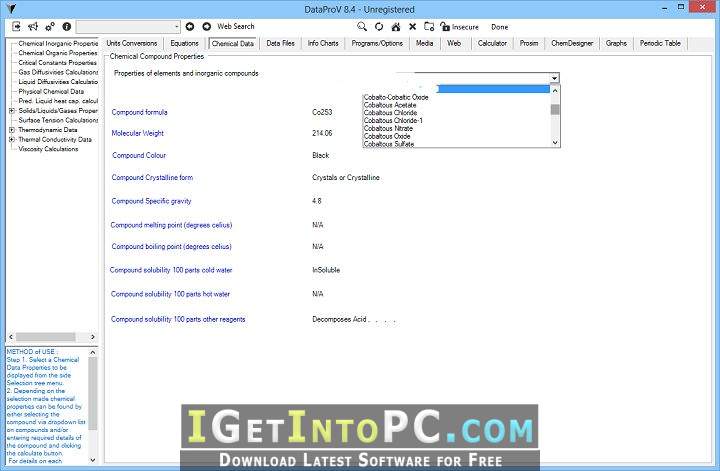This screenshot has width=720, height=471.
Task: Expand Thermal Conductivity Data node
Action: point(11,140)
